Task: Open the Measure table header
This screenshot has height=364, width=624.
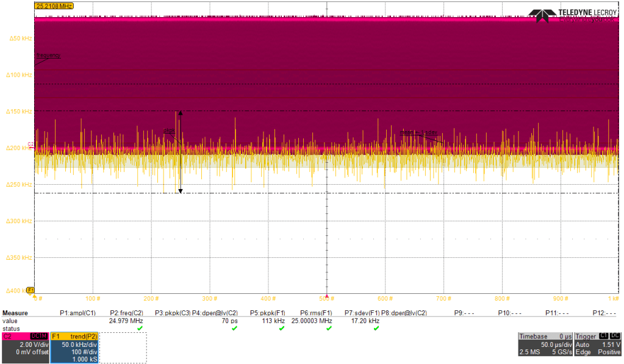Action: point(15,312)
